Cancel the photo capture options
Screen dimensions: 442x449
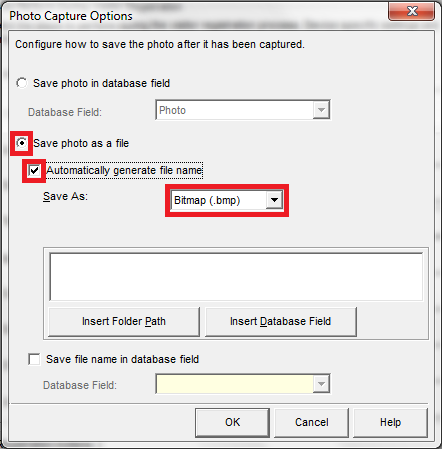(311, 422)
